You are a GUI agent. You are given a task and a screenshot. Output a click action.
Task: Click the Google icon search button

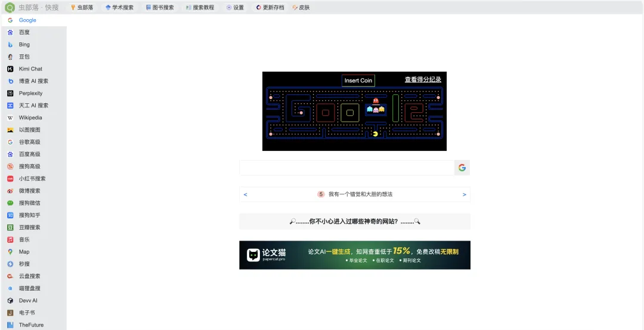tap(462, 168)
